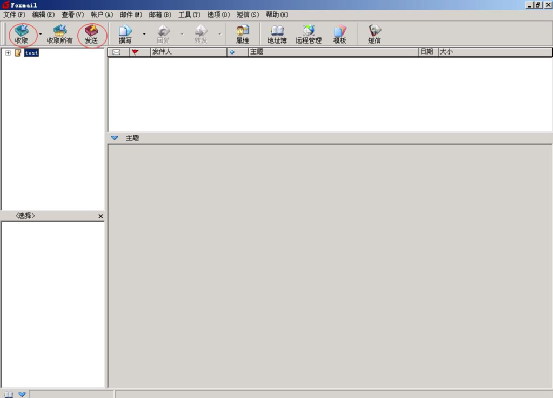Open the 地址簿 (Address Book) icon
The image size is (553, 398).
[x=277, y=34]
